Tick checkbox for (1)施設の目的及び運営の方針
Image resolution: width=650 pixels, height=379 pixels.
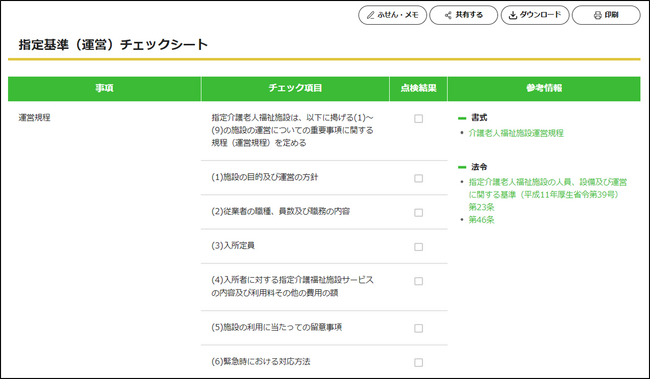coord(419,178)
